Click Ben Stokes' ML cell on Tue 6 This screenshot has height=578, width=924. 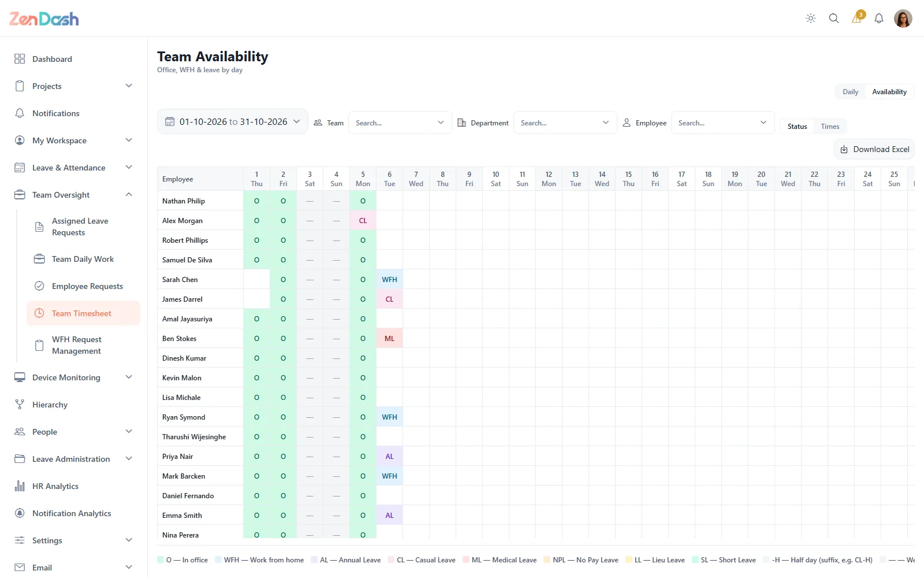(389, 338)
